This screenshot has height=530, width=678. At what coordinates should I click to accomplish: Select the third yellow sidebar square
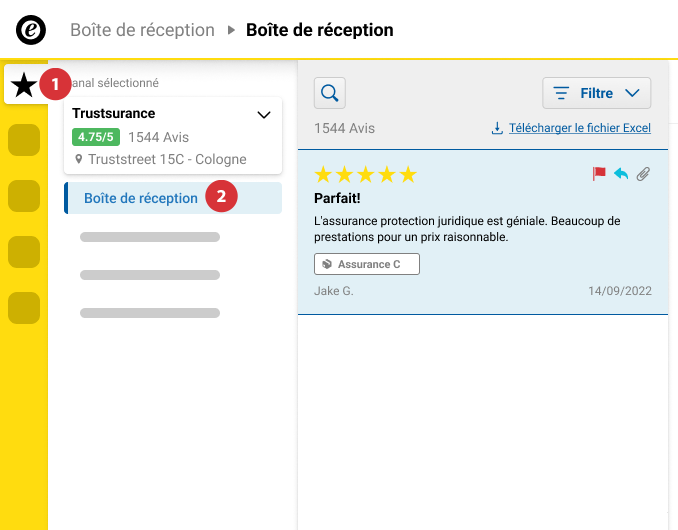[24, 252]
